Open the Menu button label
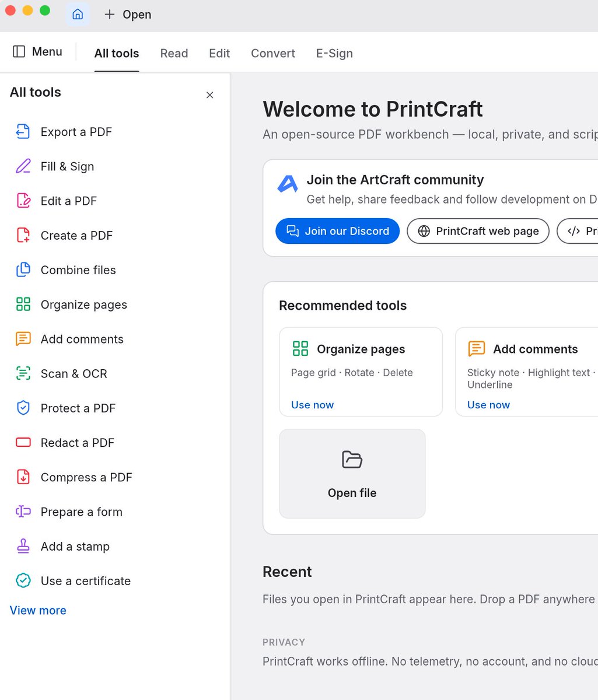Image resolution: width=598 pixels, height=700 pixels. (47, 52)
